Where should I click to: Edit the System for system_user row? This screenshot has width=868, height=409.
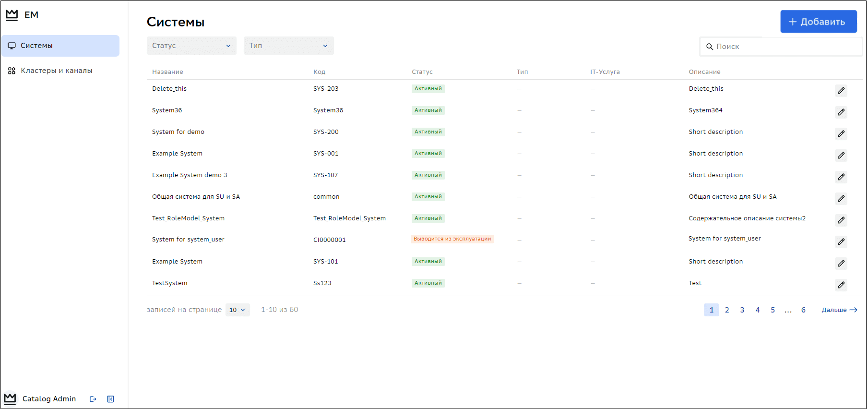[x=841, y=242]
